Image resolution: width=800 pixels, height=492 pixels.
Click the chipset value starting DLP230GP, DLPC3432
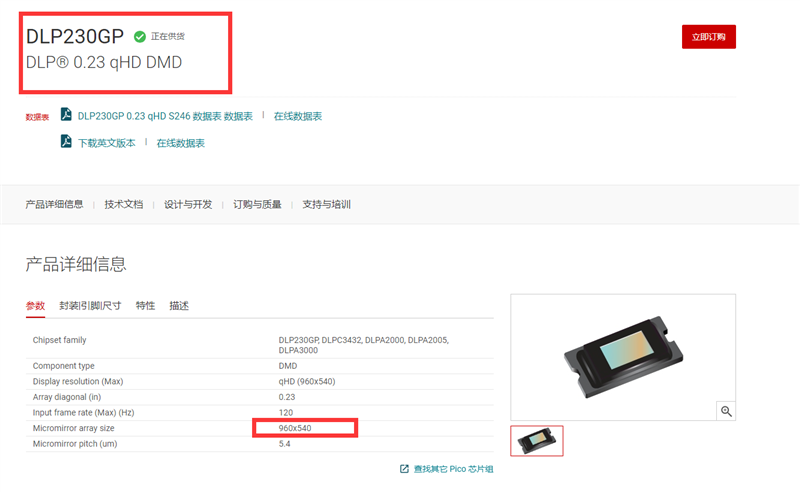(x=364, y=345)
